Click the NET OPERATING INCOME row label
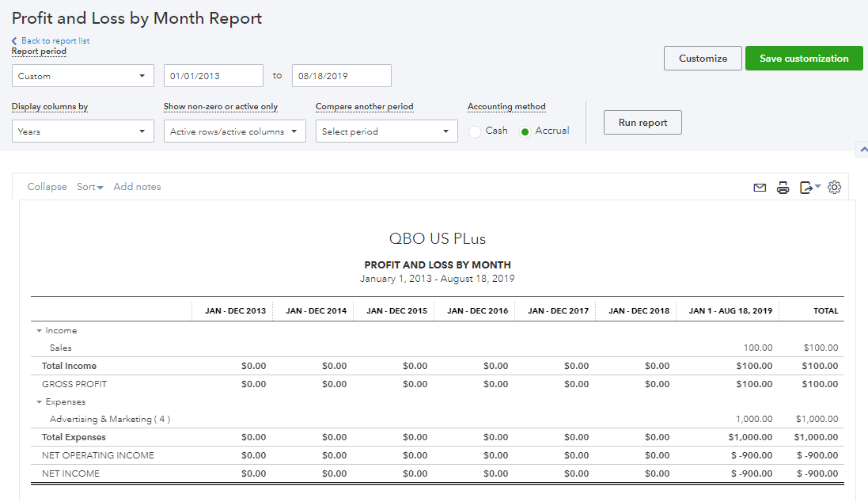The width and height of the screenshot is (868, 502). tap(98, 455)
